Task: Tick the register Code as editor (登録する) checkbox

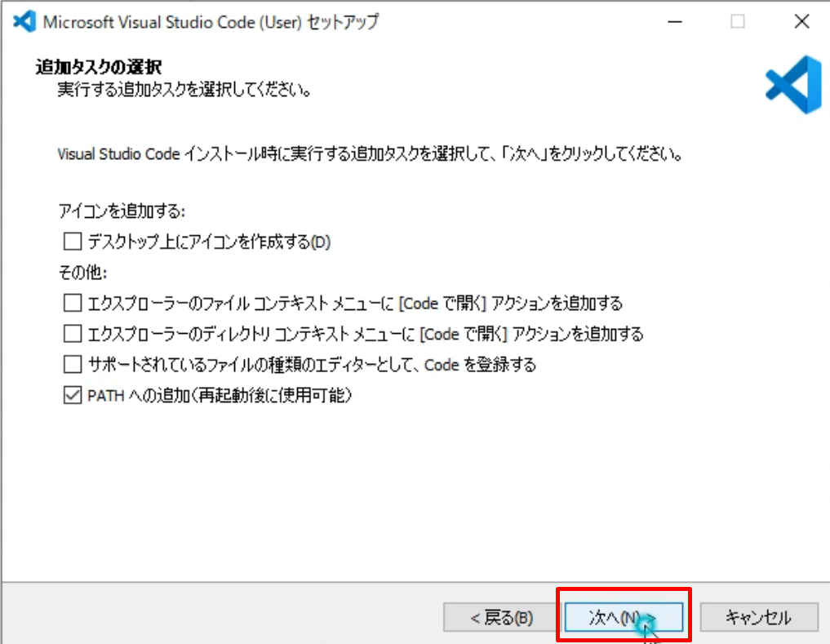Action: [x=73, y=364]
